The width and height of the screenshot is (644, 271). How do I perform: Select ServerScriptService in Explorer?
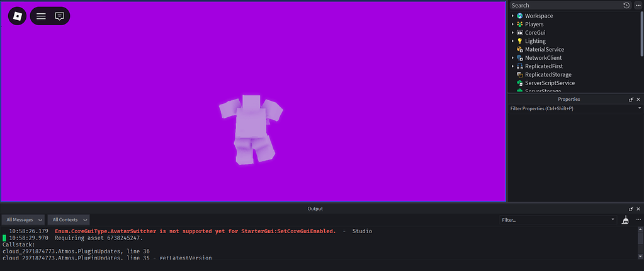550,83
